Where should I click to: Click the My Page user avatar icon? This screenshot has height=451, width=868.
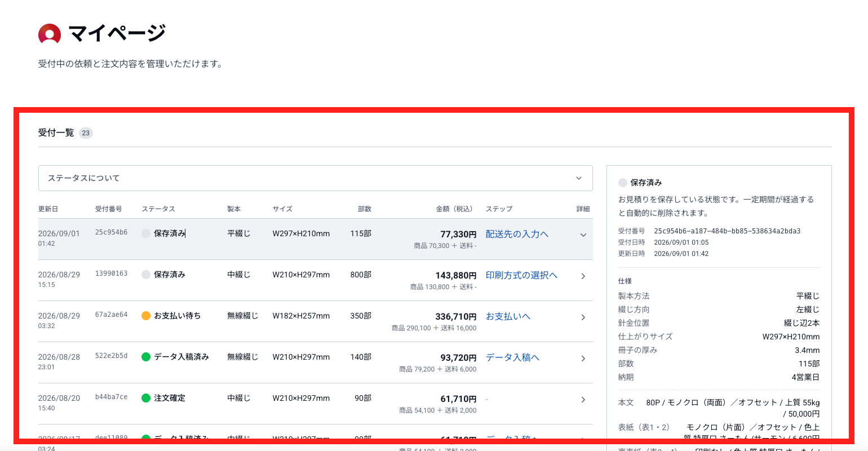(50, 34)
